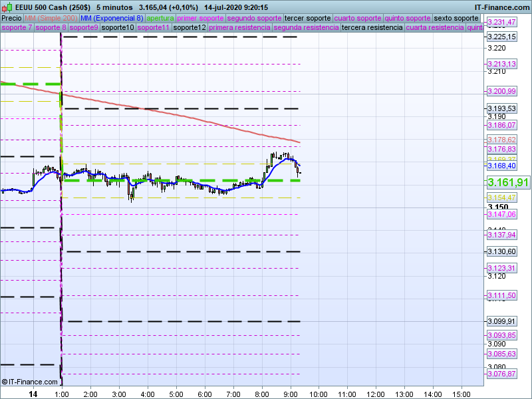Click the blue 3.168,40 price tag
This screenshot has height=399, width=532.
coord(501,166)
